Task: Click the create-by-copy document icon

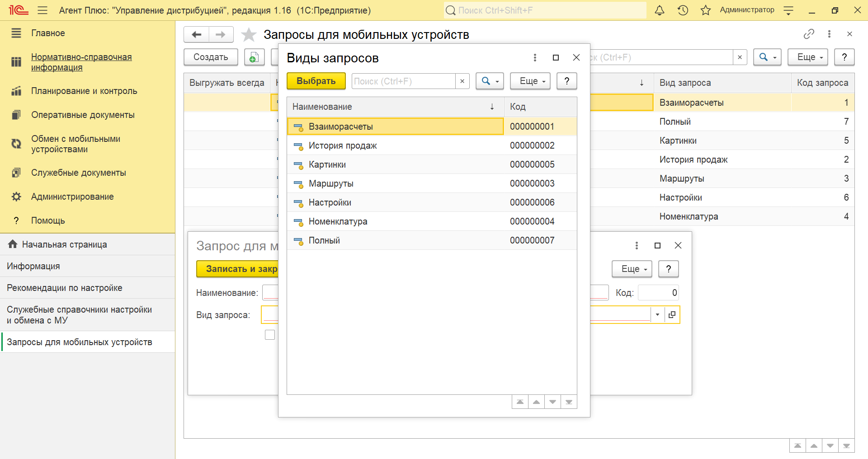Action: pyautogui.click(x=254, y=57)
